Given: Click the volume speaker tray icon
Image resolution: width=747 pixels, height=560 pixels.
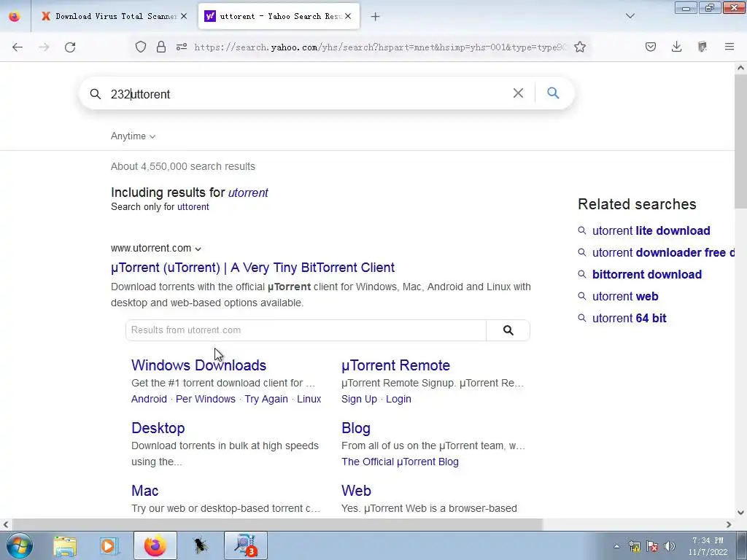Looking at the screenshot, I should (x=670, y=546).
